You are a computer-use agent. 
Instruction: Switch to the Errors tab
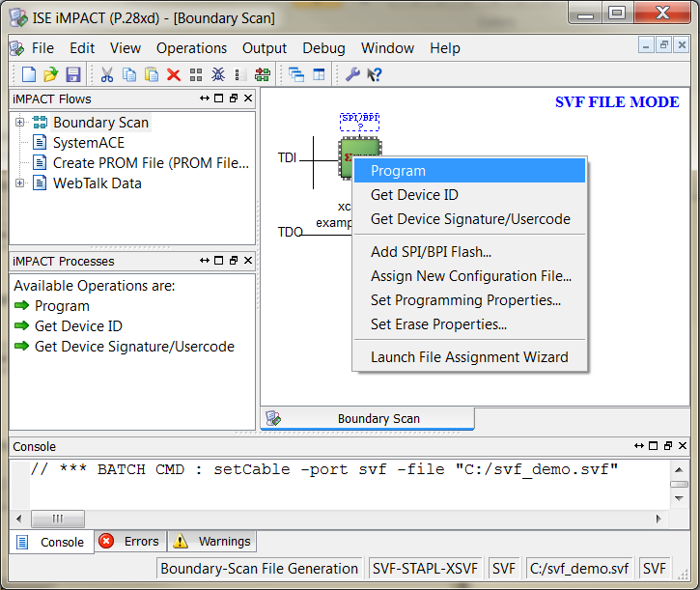130,542
